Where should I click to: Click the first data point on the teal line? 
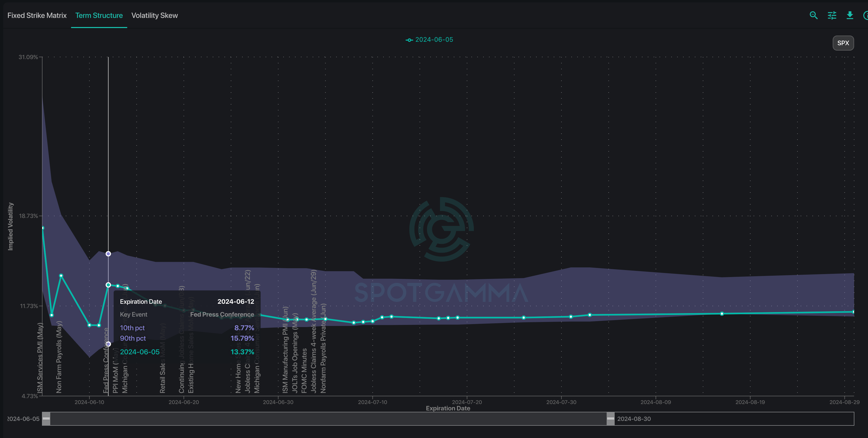[x=42, y=228]
